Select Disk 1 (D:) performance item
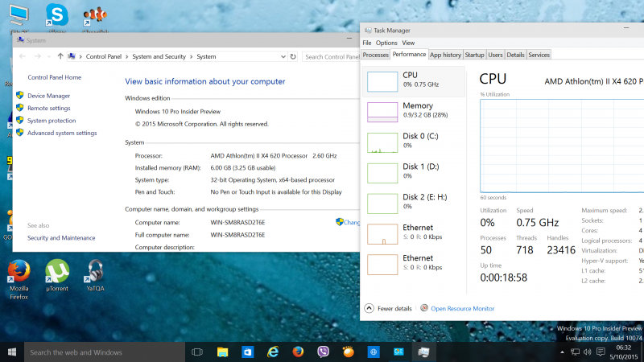This screenshot has width=644, height=362. coord(414,173)
